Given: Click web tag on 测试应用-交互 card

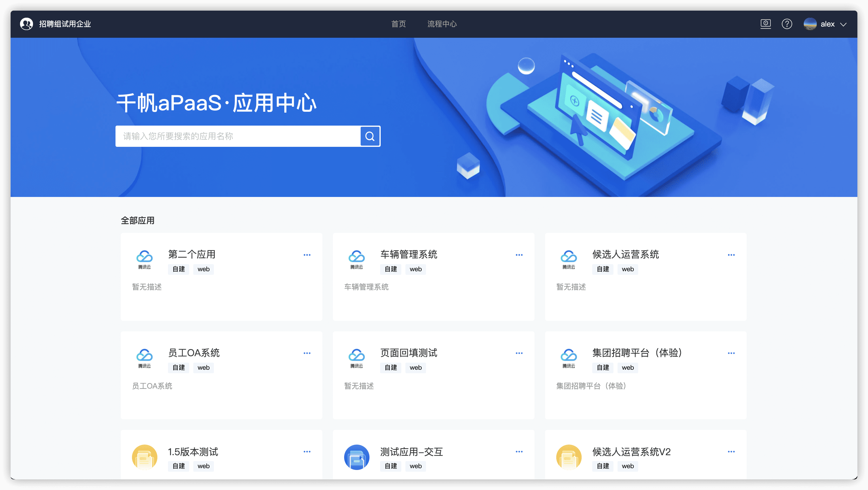Looking at the screenshot, I should coord(415,466).
